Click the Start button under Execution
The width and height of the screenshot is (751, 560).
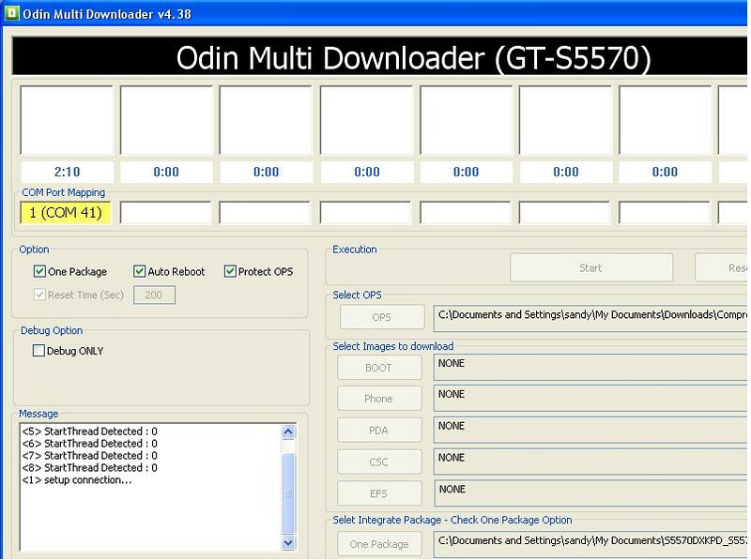pos(591,267)
